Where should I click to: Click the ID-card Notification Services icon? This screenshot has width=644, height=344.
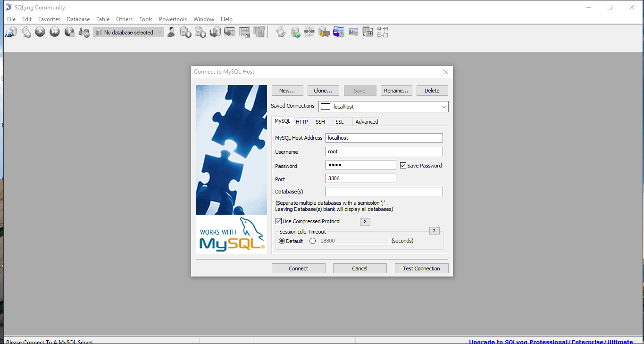(x=353, y=32)
